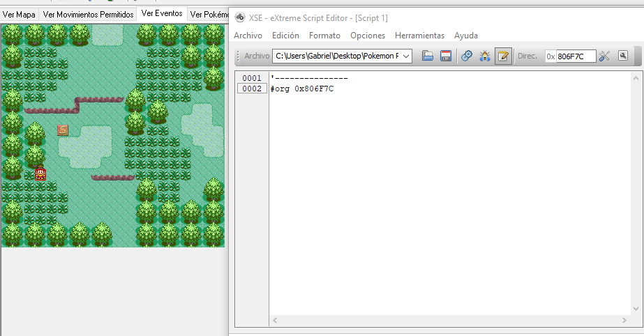Open the Ayuda menu
Image resolution: width=644 pixels, height=336 pixels.
coord(466,35)
